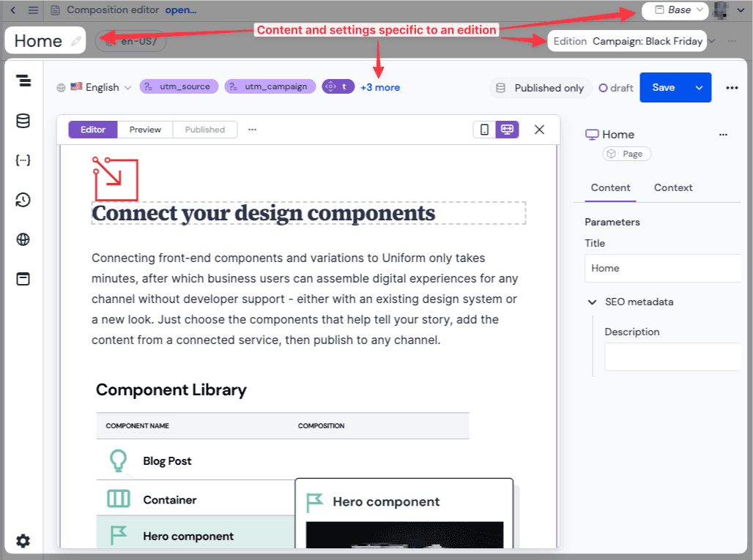Open the Home component three-dot menu
This screenshot has width=753, height=560.
coord(723,135)
